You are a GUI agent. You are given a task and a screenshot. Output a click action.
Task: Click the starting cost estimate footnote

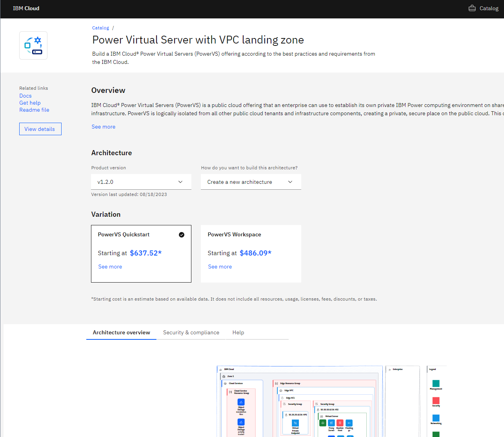(234, 299)
